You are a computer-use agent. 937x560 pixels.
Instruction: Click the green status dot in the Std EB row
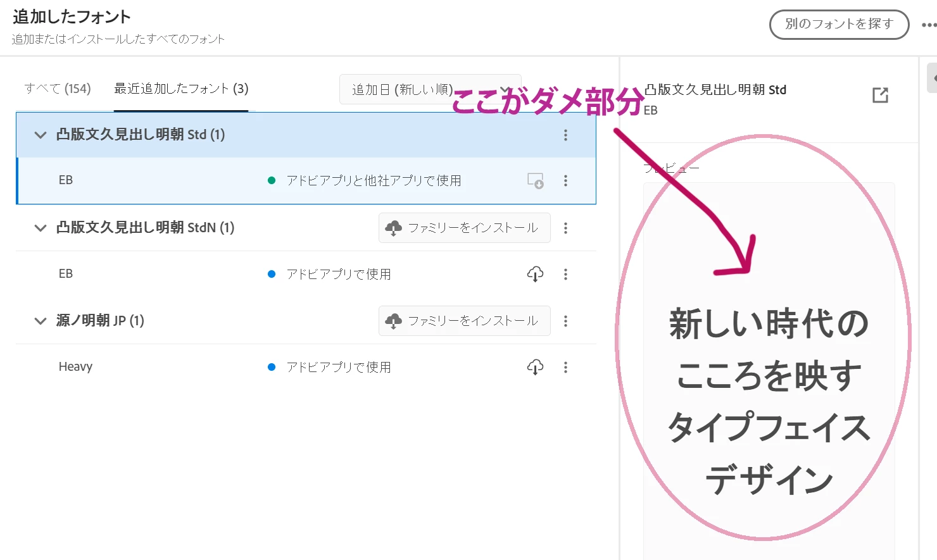coord(272,181)
